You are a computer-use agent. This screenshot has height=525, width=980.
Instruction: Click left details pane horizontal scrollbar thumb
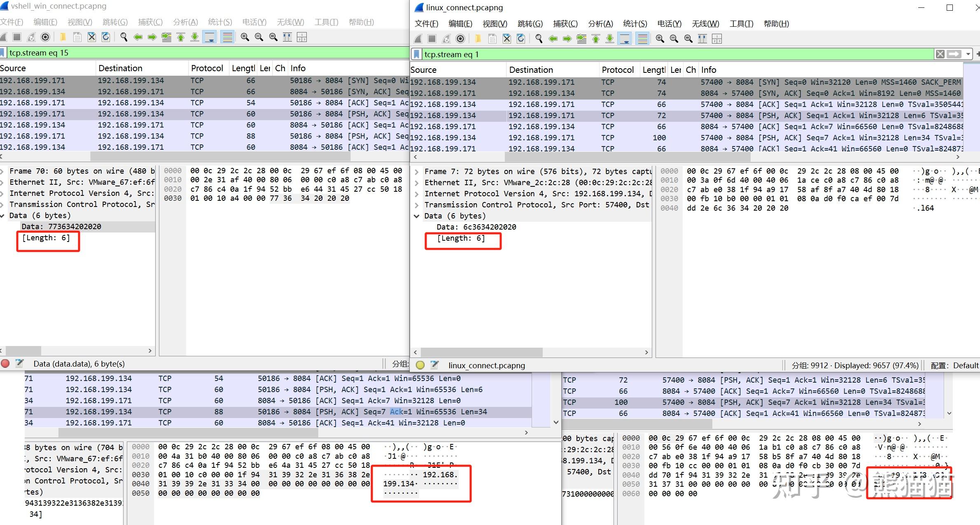click(x=23, y=351)
